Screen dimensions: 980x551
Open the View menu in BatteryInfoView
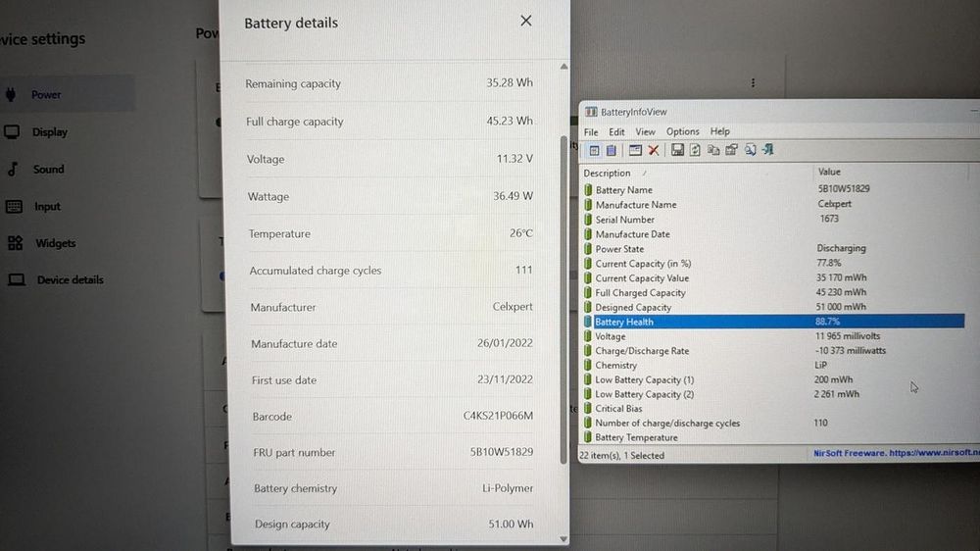tap(645, 132)
